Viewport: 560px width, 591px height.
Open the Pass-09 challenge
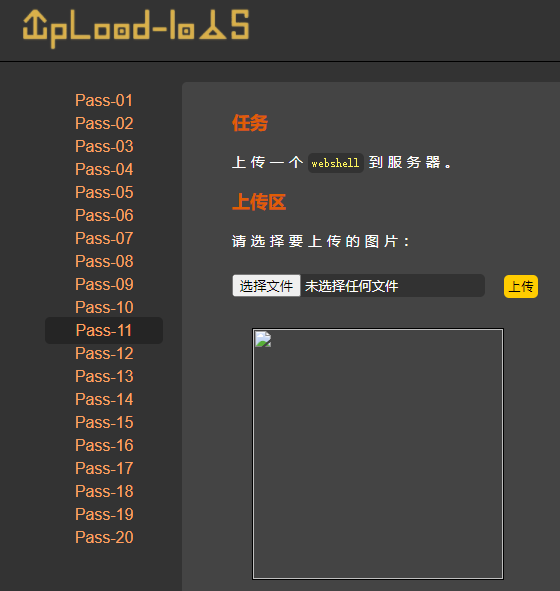104,284
